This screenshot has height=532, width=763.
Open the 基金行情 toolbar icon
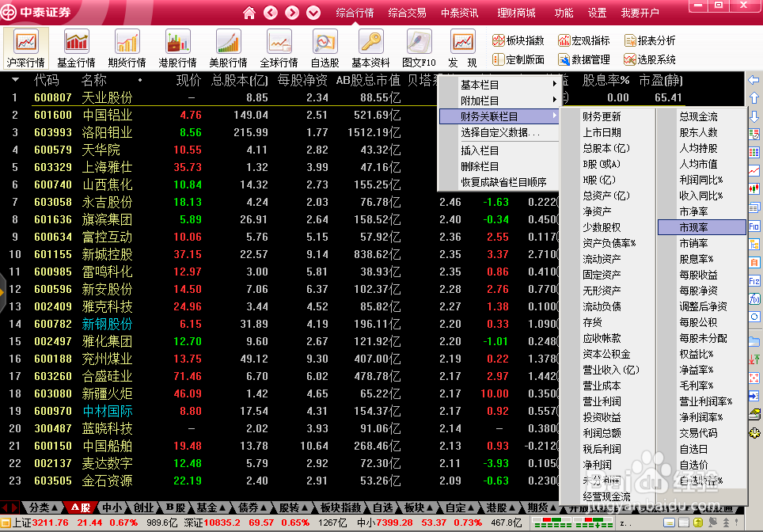pos(77,48)
